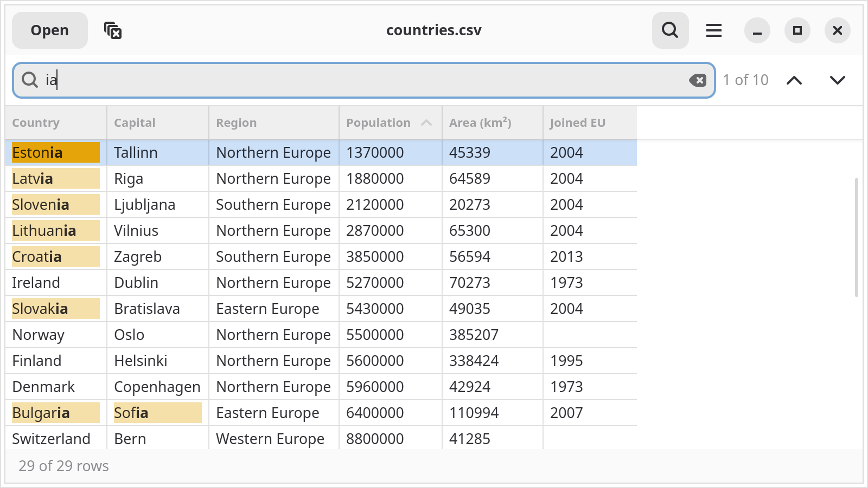Select the Slovakia cell

click(56, 309)
